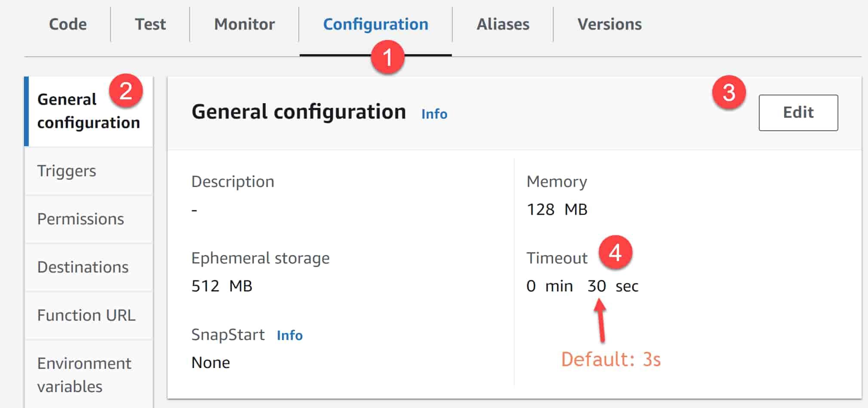
Task: Switch to the Test tab
Action: click(150, 24)
